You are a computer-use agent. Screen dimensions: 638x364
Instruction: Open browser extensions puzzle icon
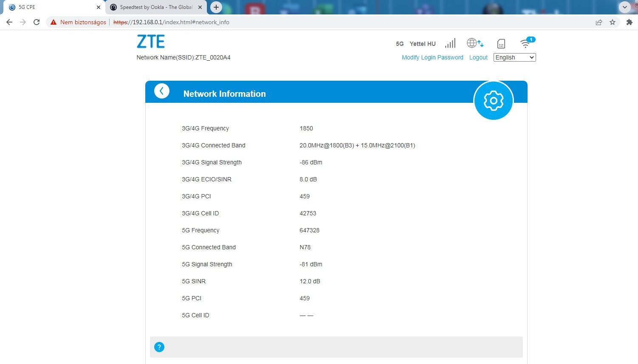coord(630,22)
